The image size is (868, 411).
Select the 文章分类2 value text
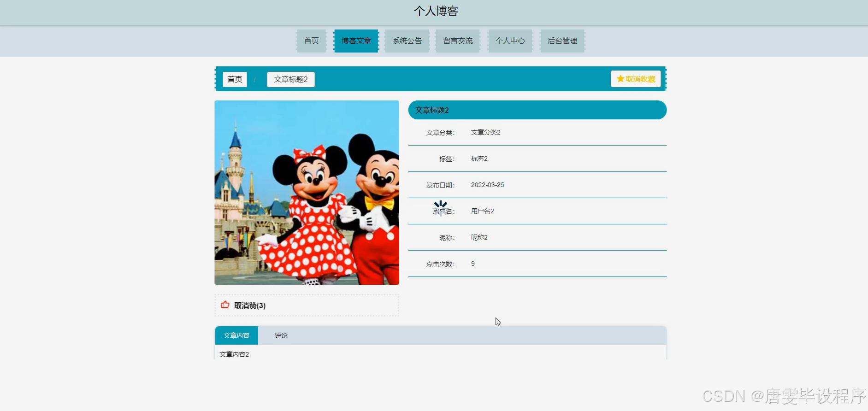pyautogui.click(x=485, y=132)
